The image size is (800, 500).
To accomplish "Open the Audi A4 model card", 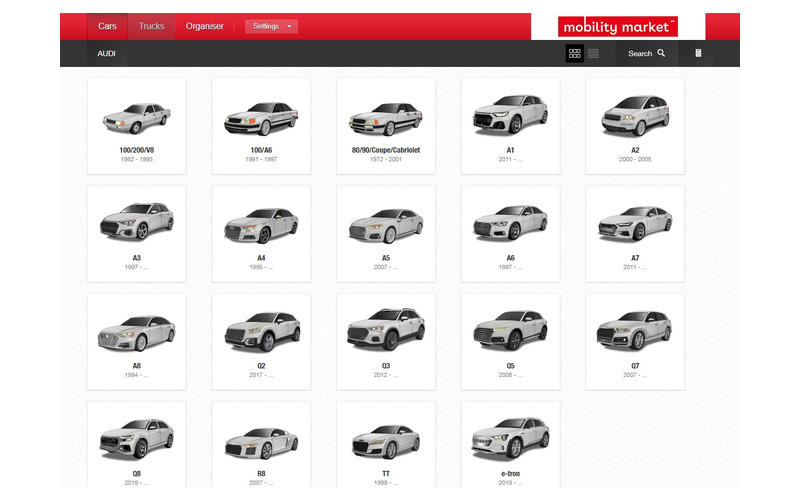I will point(261,232).
